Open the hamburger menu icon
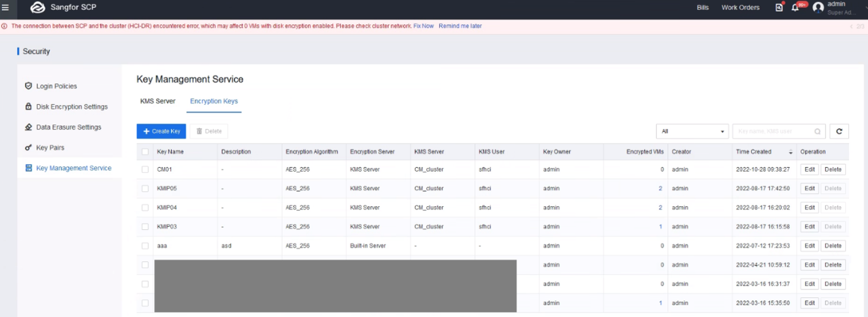Image resolution: width=868 pixels, height=317 pixels. pyautogui.click(x=5, y=8)
